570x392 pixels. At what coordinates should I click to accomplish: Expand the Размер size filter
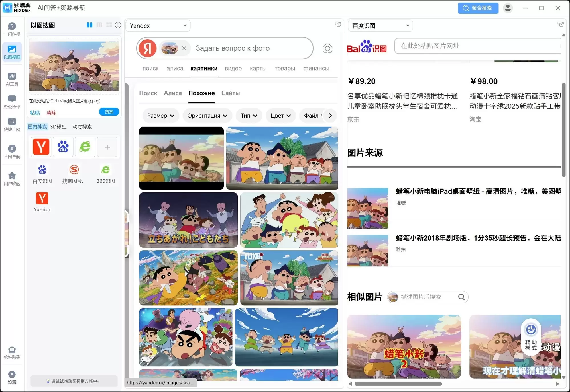click(160, 116)
